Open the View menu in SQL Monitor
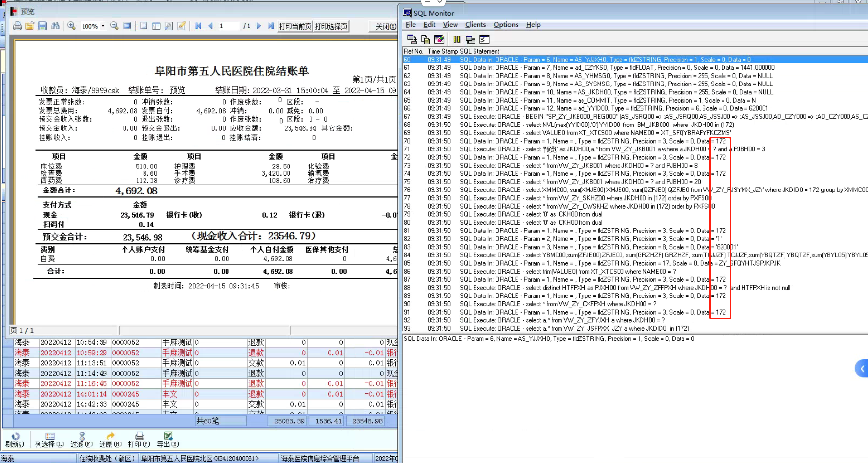The width and height of the screenshot is (868, 463). coord(450,25)
